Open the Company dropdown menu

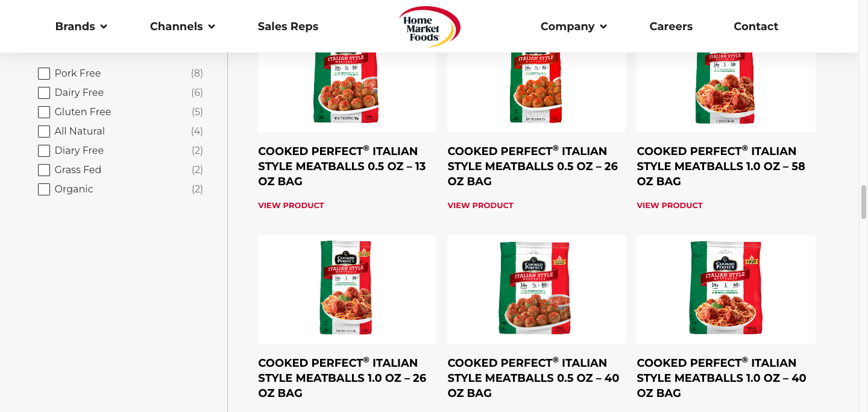tap(573, 27)
